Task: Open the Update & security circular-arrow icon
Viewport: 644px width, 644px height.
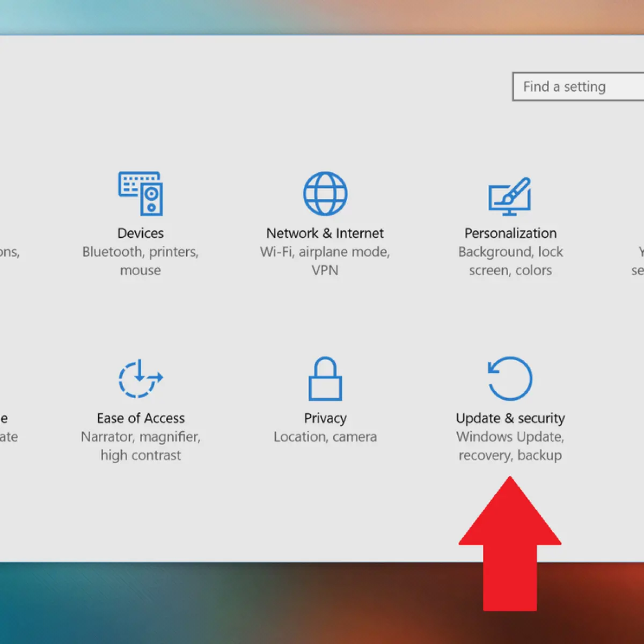Action: (510, 379)
